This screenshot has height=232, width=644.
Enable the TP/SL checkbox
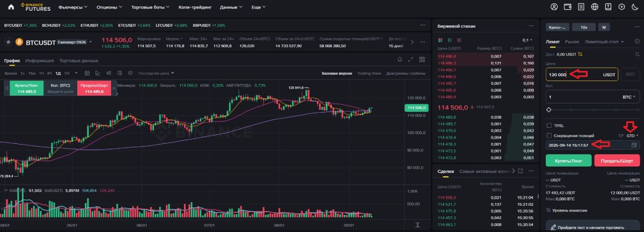pyautogui.click(x=549, y=125)
